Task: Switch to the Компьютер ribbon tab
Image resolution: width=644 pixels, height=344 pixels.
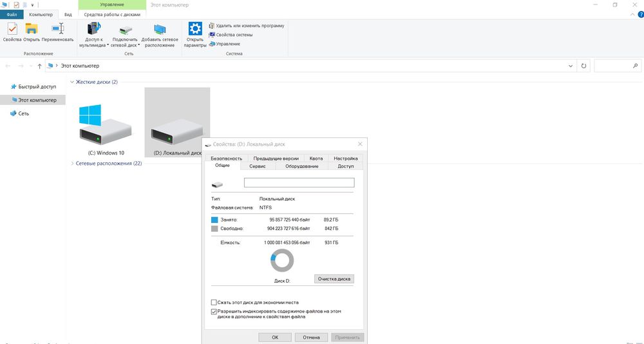Action: (x=41, y=14)
